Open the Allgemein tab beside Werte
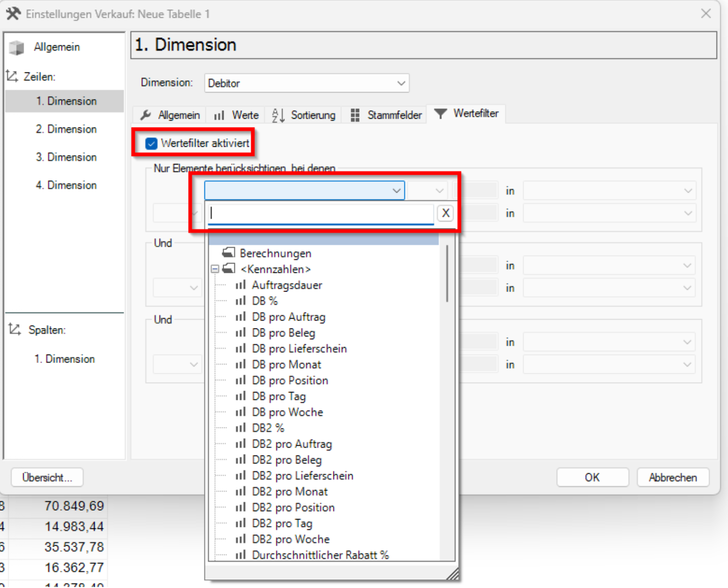Image resolution: width=728 pixels, height=588 pixels. tap(170, 115)
